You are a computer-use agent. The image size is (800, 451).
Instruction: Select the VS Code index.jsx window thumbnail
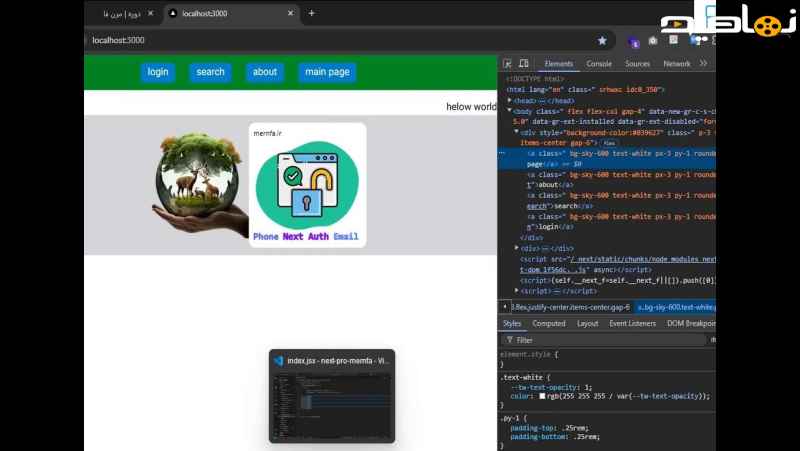click(x=332, y=396)
